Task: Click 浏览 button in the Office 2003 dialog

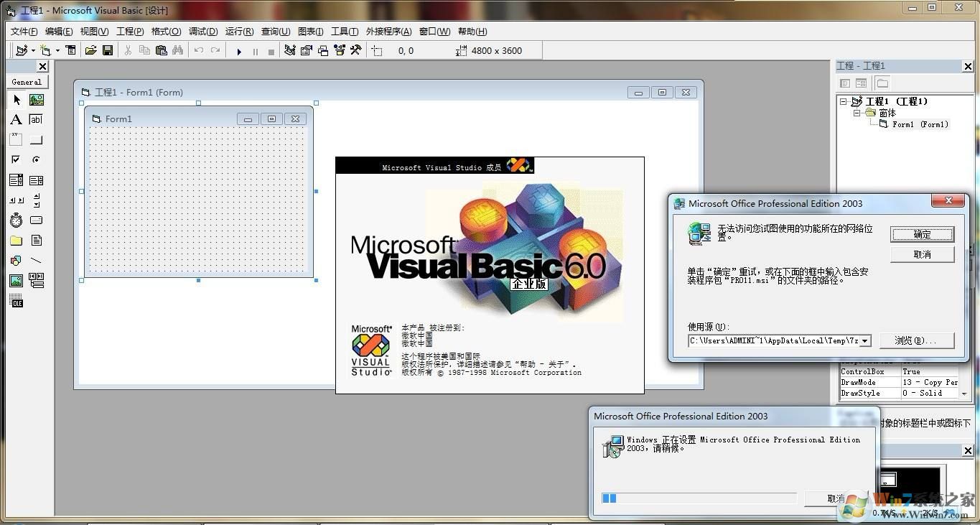Action: (x=917, y=340)
